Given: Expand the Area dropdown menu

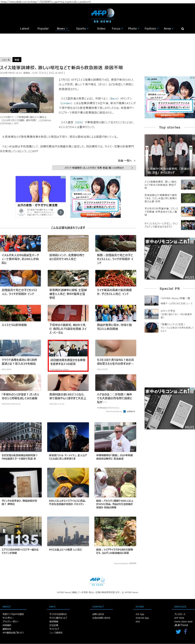Looking at the screenshot, I should 168,29.
